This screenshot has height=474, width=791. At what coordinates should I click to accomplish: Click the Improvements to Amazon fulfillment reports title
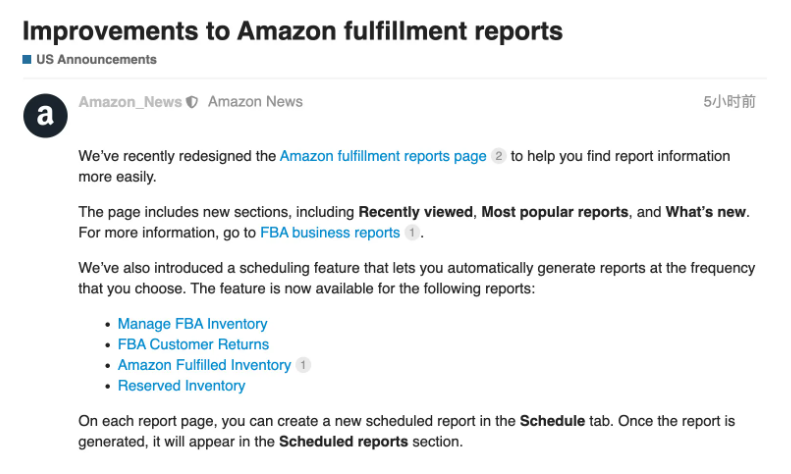coord(293,31)
